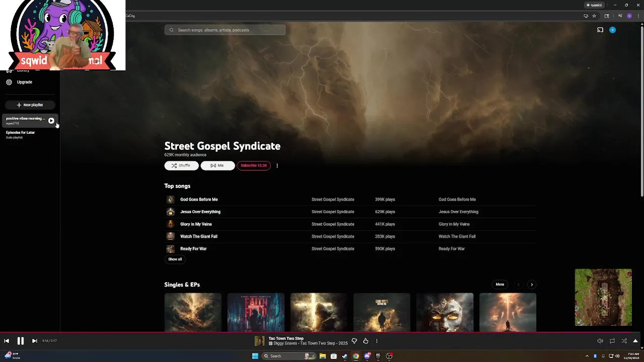
Task: Open Diggy Graves artist info in player
Action: 286,343
